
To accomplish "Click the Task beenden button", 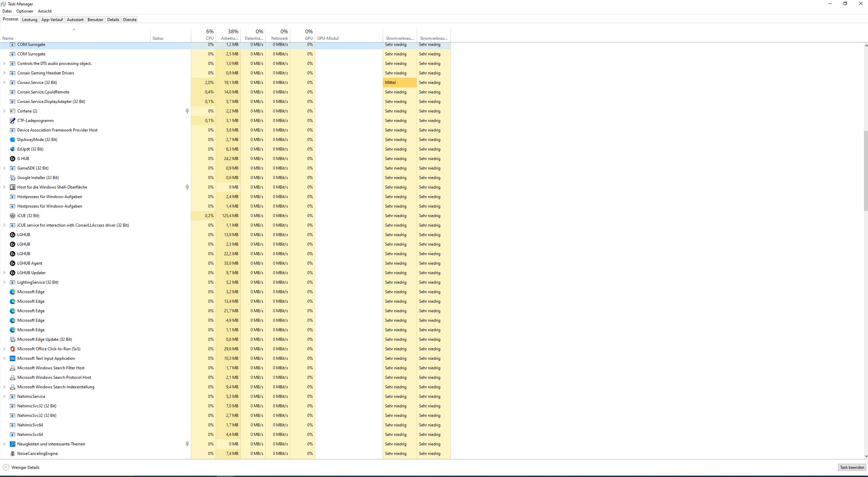I will 852,467.
